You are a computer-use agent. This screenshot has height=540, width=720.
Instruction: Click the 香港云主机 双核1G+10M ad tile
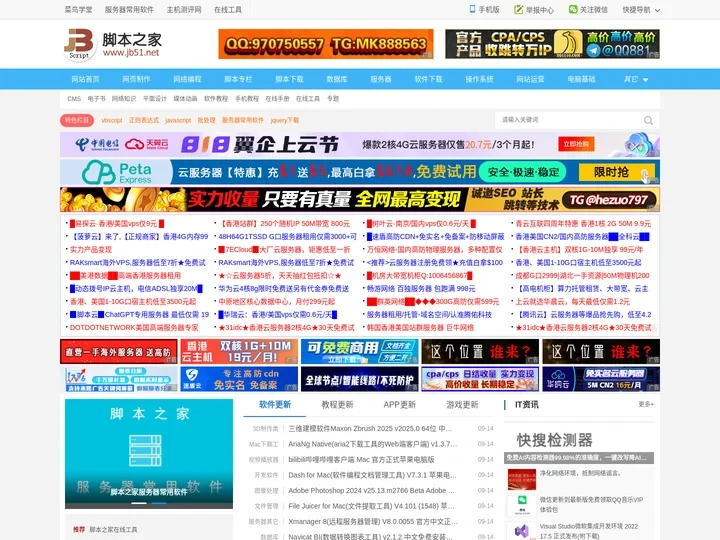[239, 352]
